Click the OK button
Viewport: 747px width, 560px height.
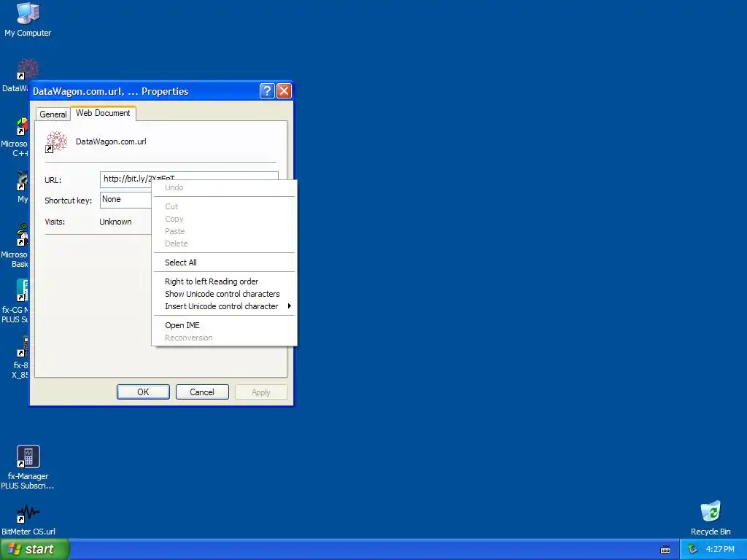point(143,392)
